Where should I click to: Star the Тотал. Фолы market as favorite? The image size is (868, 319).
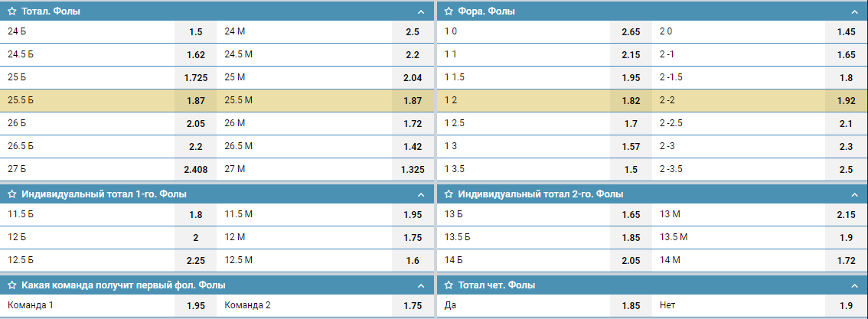(x=11, y=11)
